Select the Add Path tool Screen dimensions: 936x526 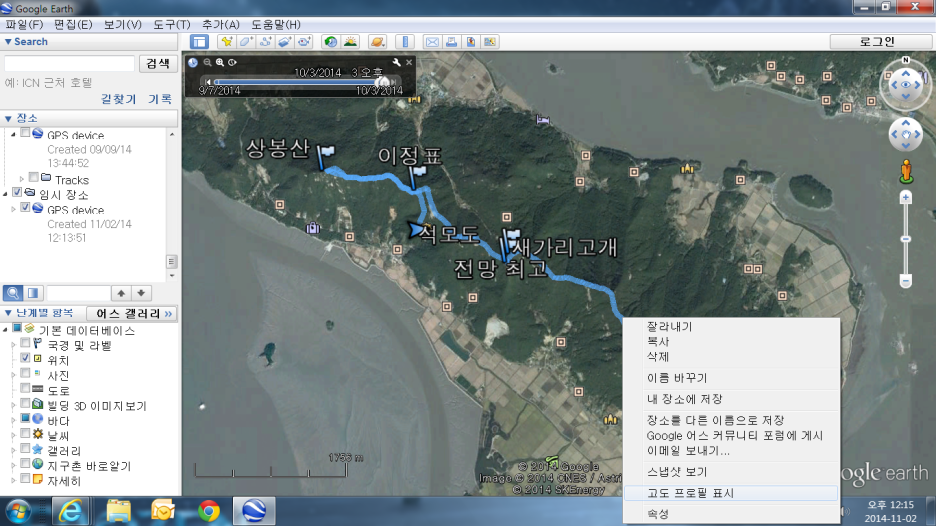click(x=265, y=42)
